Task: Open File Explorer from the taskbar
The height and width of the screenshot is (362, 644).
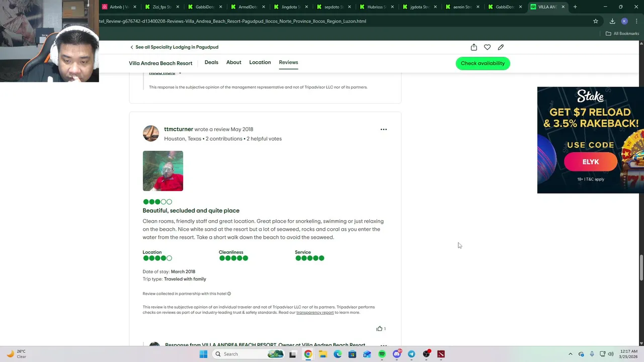Action: [323, 354]
